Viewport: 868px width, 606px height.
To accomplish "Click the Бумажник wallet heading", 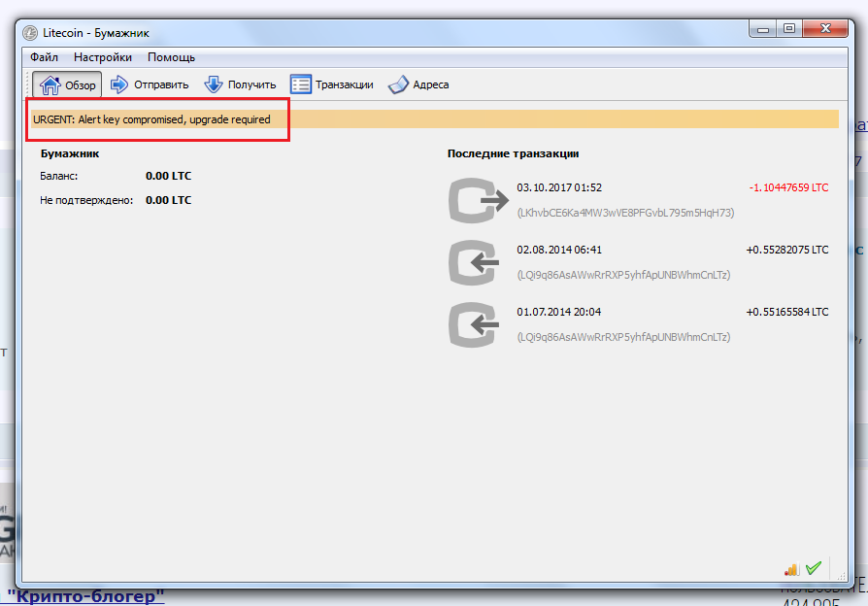I will click(x=70, y=154).
